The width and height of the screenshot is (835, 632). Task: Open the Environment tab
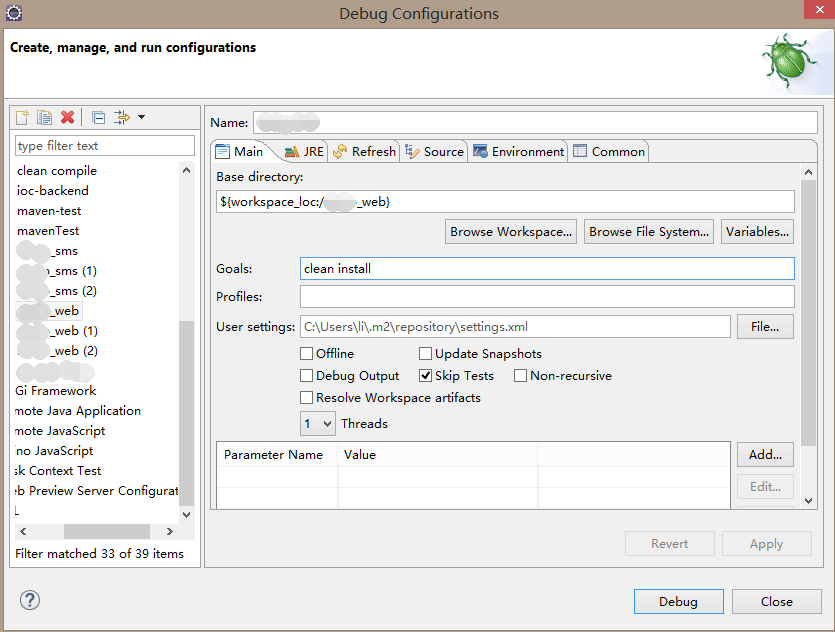pyautogui.click(x=518, y=152)
